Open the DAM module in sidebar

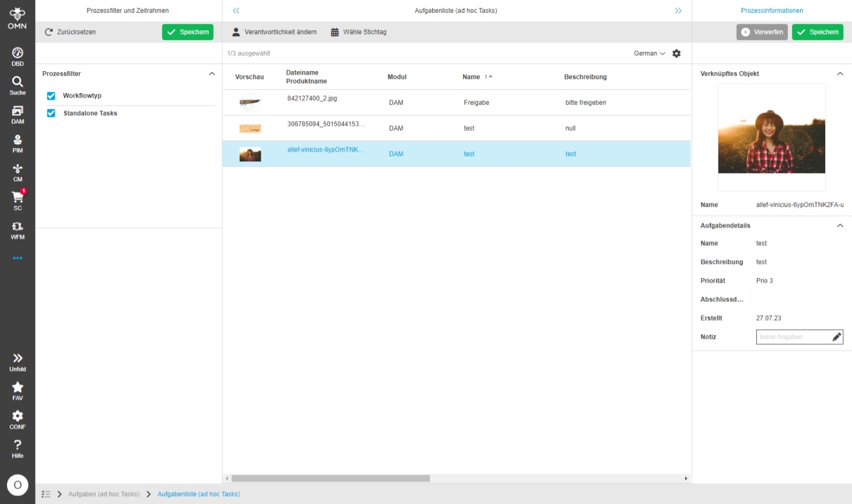17,115
